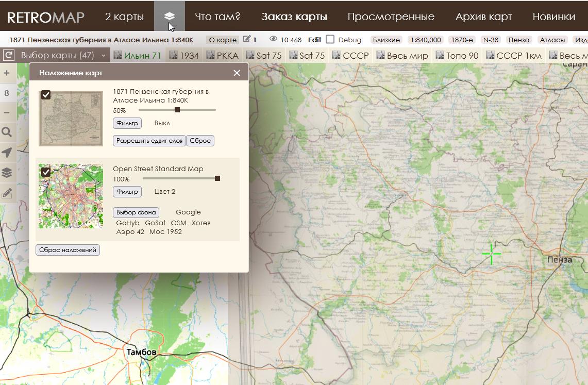Click the plus zoom control
588x385 pixels.
point(7,73)
